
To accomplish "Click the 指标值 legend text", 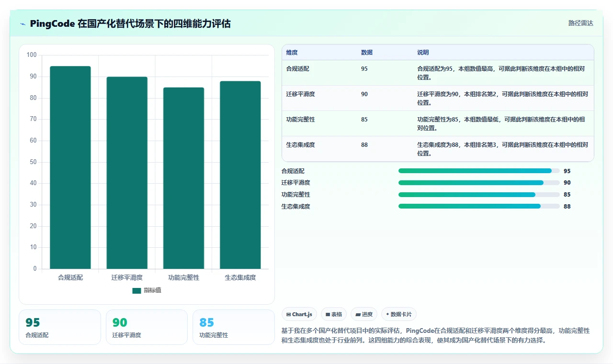I will point(152,290).
